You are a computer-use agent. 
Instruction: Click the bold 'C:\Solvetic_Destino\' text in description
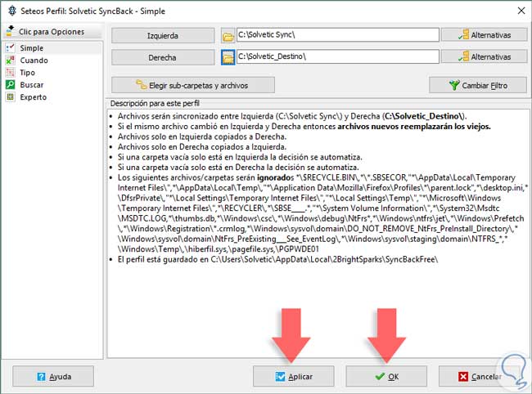[x=424, y=116]
